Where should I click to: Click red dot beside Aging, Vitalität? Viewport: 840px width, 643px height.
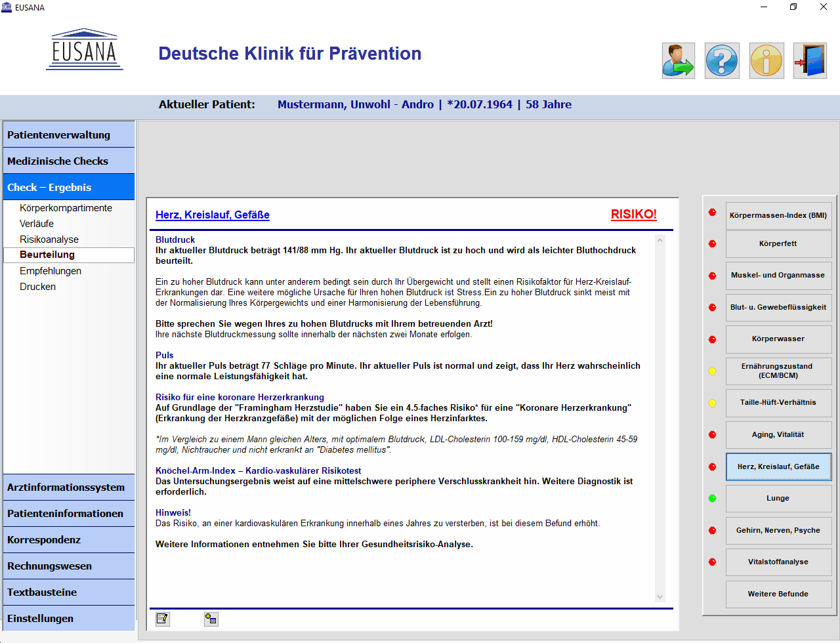pos(712,435)
